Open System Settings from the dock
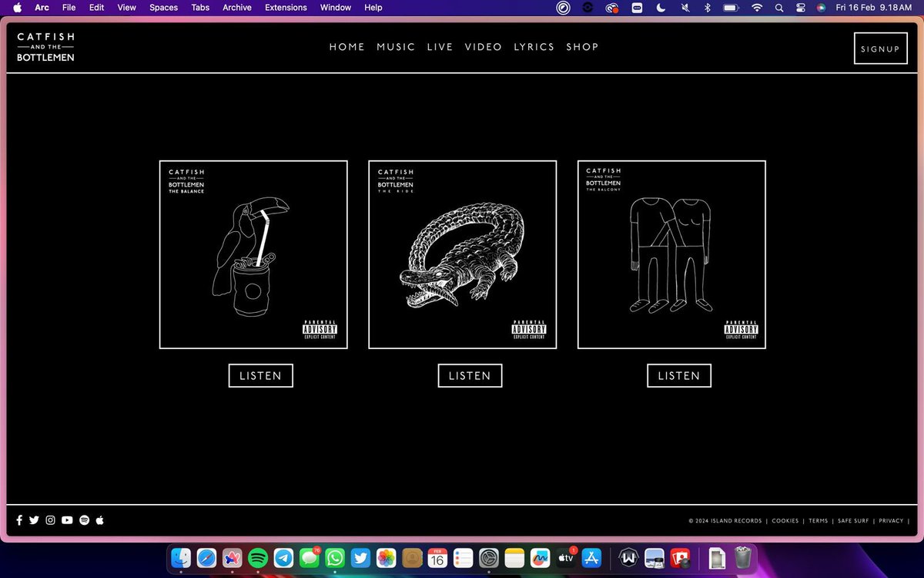 coord(489,557)
